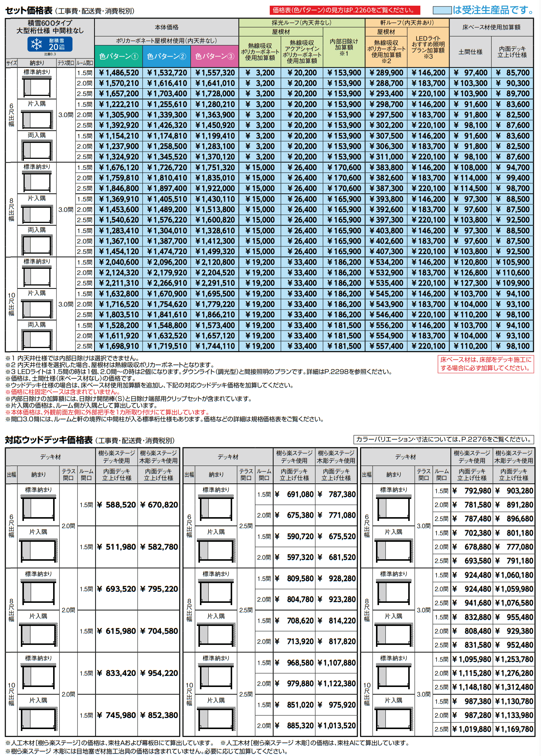This screenshot has width=541, height=756.
Task: Click the deck price ¥852,380
Action: coord(159,715)
